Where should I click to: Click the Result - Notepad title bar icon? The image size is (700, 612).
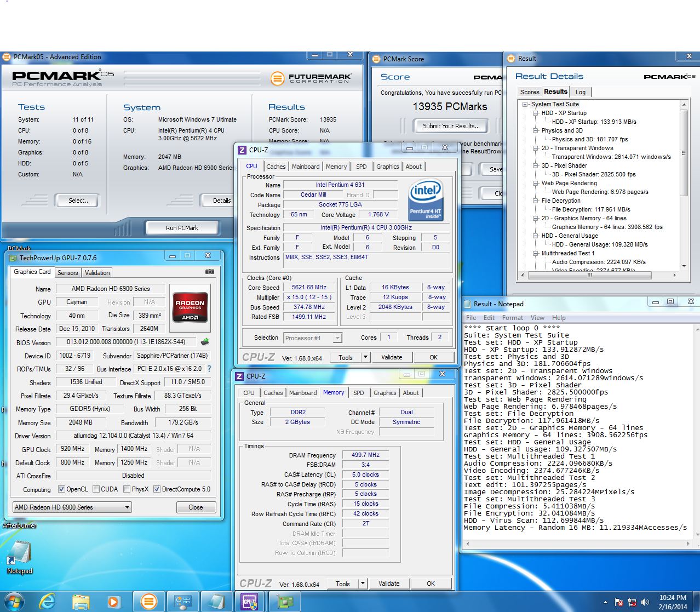pos(468,304)
